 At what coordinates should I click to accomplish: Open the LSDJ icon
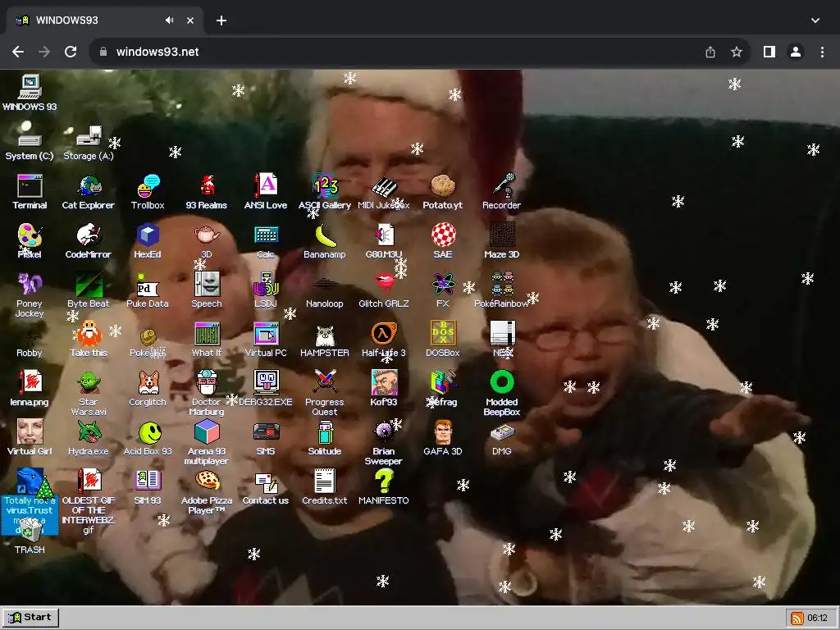266,290
